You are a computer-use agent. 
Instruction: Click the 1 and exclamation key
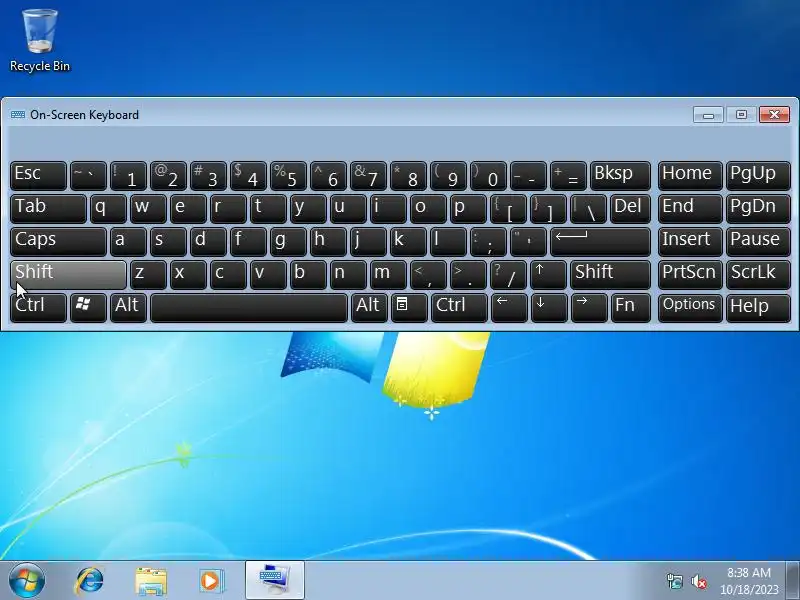[129, 176]
